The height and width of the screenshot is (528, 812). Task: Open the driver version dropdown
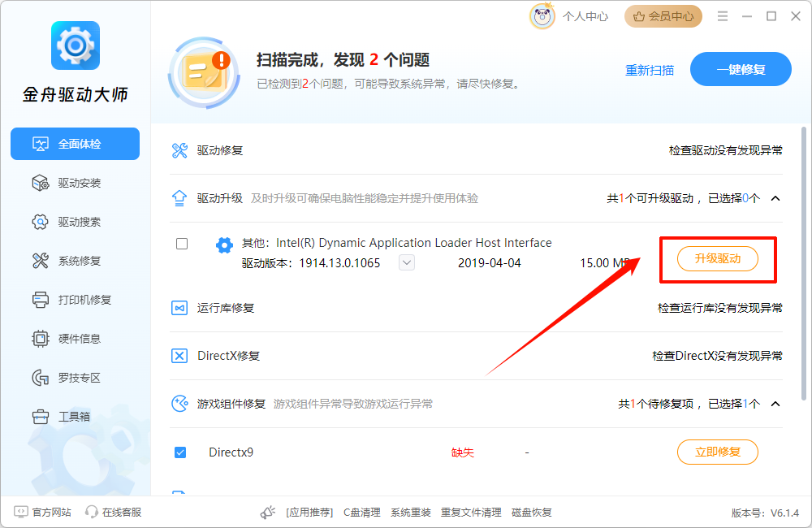[x=406, y=262]
